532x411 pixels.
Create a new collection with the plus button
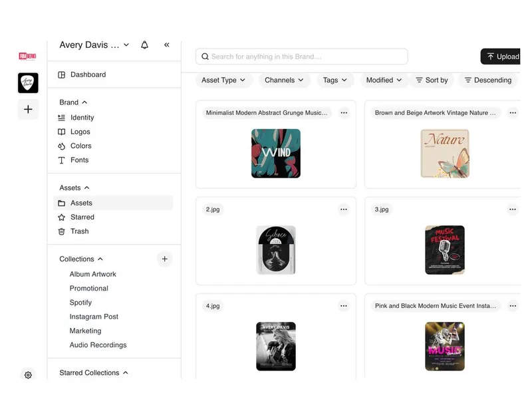164,259
